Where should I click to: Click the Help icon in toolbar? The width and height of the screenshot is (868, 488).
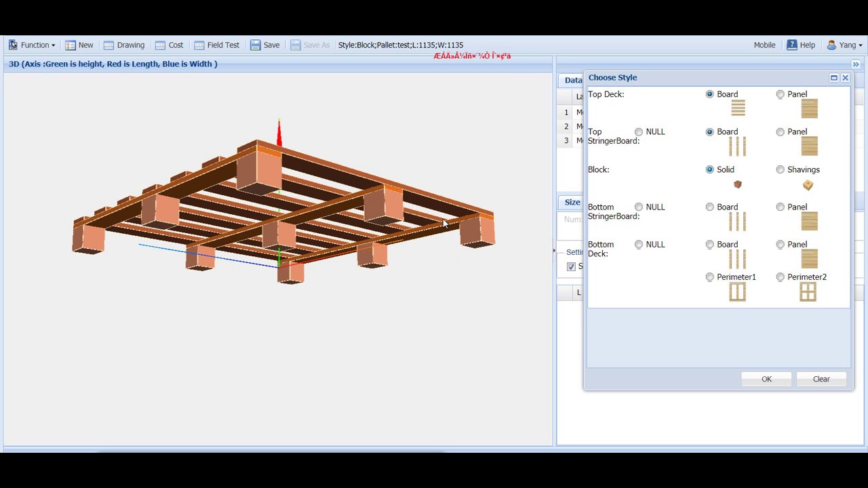point(792,45)
